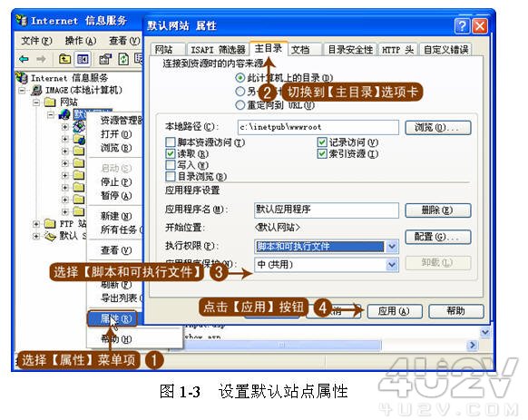This screenshot has height=420, width=528.
Task: Choose 属性 from the context menu
Action: 112,318
